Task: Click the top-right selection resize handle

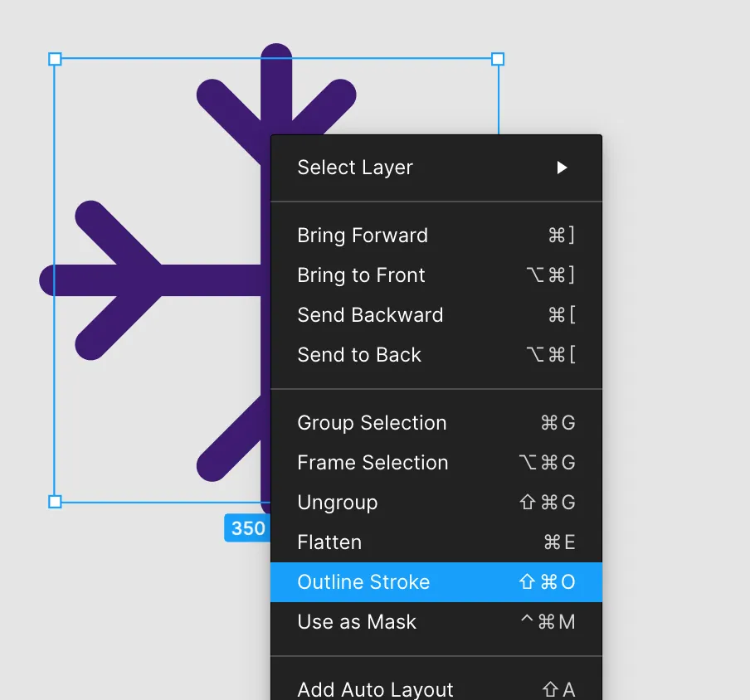Action: [498, 59]
